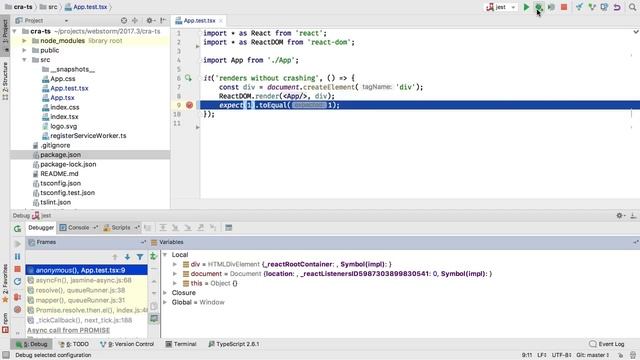Screen dimensions: 640x360
Task: Select the asyncFn() jasmine-async.js frame
Action: [87, 280]
